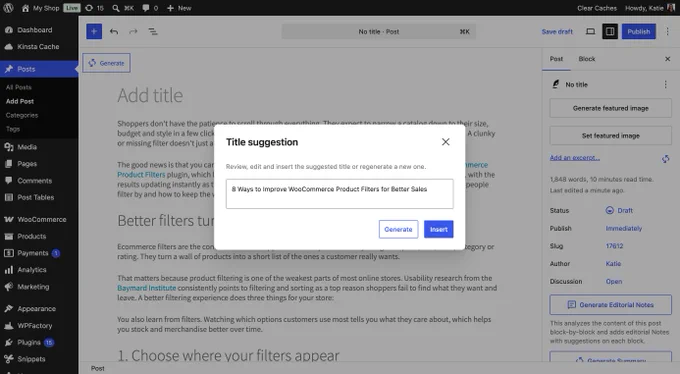The height and width of the screenshot is (374, 680).
Task: Switch to the Block tab
Action: (x=586, y=59)
